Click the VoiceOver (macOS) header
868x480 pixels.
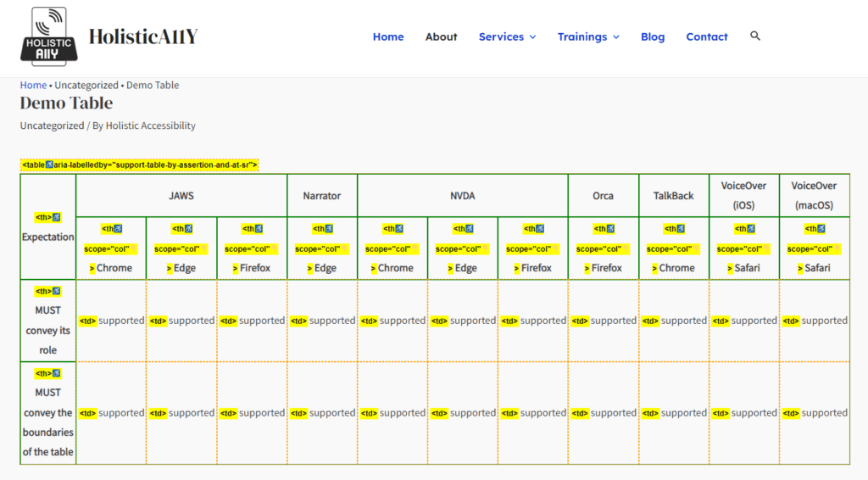pos(815,195)
